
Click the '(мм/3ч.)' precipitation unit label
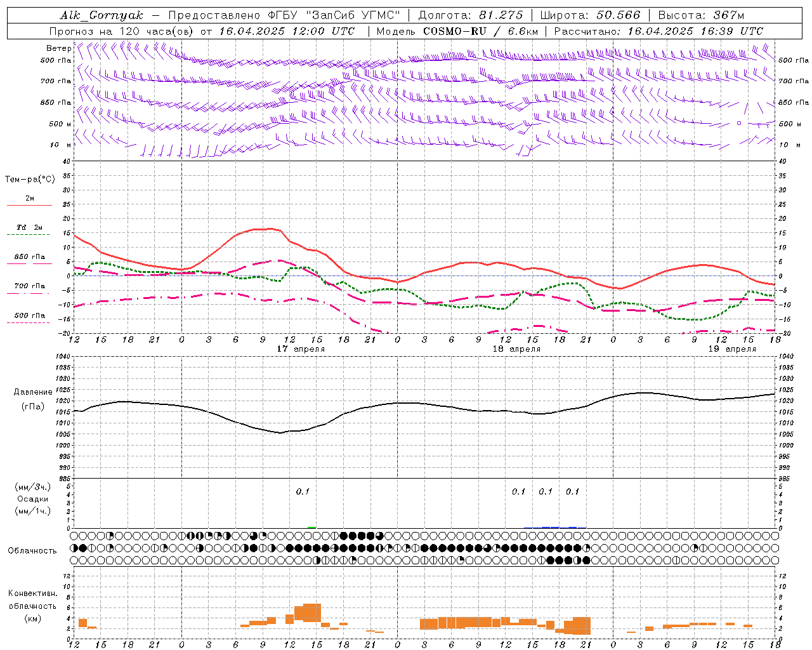click(x=33, y=487)
